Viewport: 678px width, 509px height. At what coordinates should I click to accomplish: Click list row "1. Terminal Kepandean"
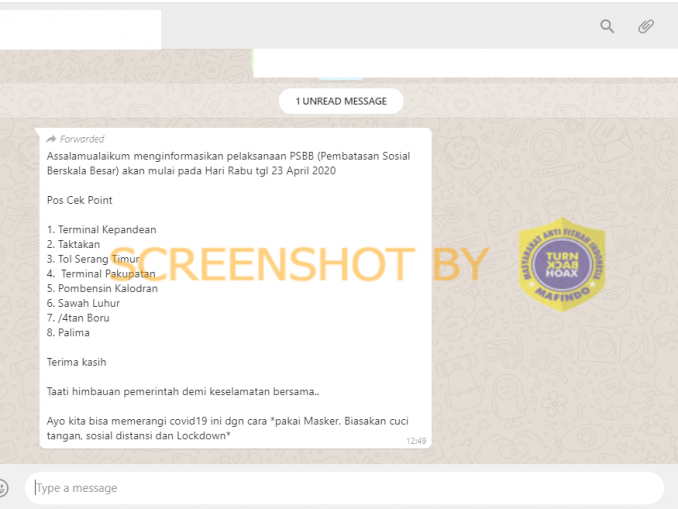tap(102, 230)
